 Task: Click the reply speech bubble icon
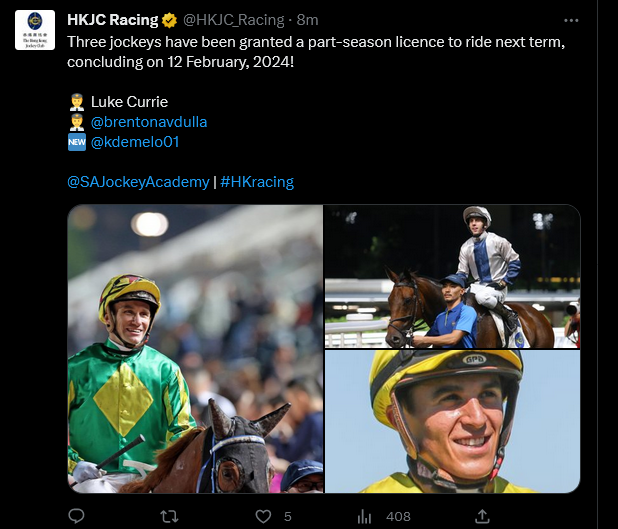77,516
